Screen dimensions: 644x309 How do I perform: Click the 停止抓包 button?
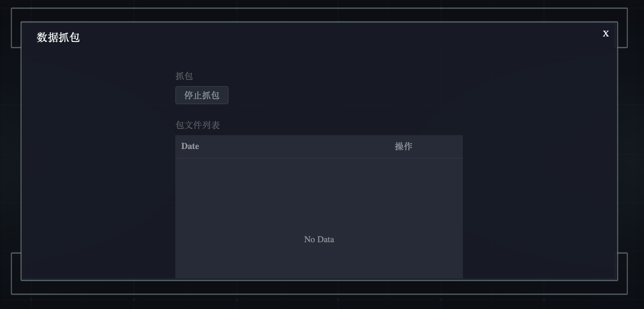(202, 95)
